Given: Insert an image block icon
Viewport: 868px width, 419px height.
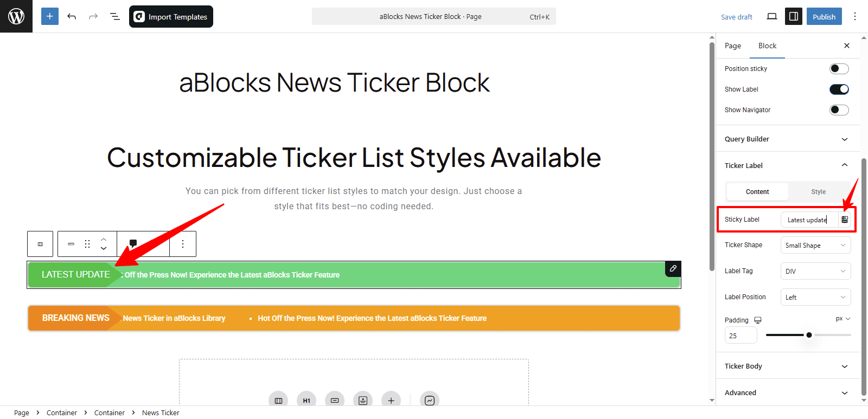Looking at the screenshot, I should pos(363,401).
